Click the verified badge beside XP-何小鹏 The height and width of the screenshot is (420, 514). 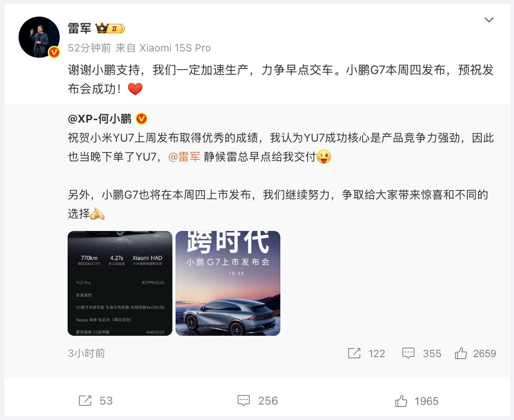(141, 119)
